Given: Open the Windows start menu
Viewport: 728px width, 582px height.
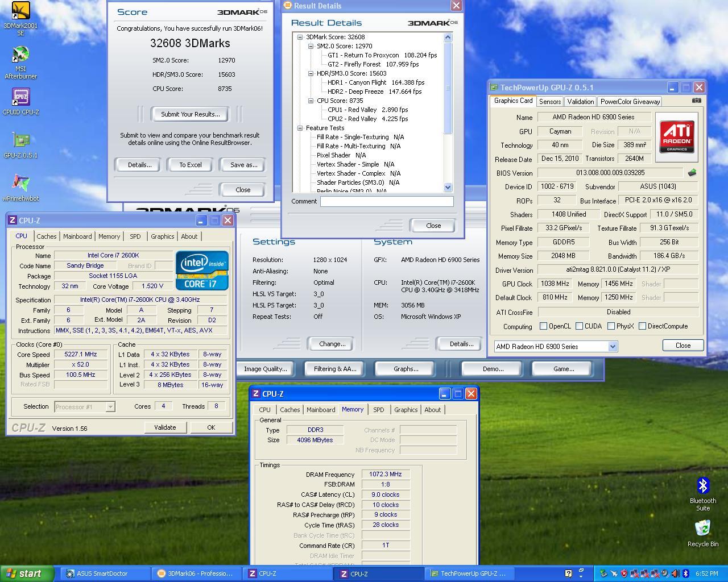Looking at the screenshot, I should tap(27, 573).
